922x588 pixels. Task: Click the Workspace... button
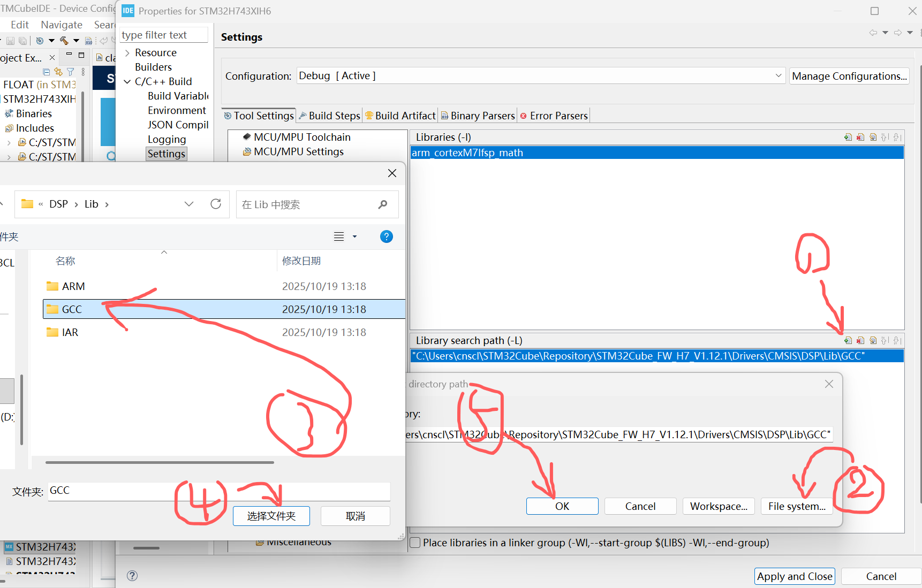(719, 506)
